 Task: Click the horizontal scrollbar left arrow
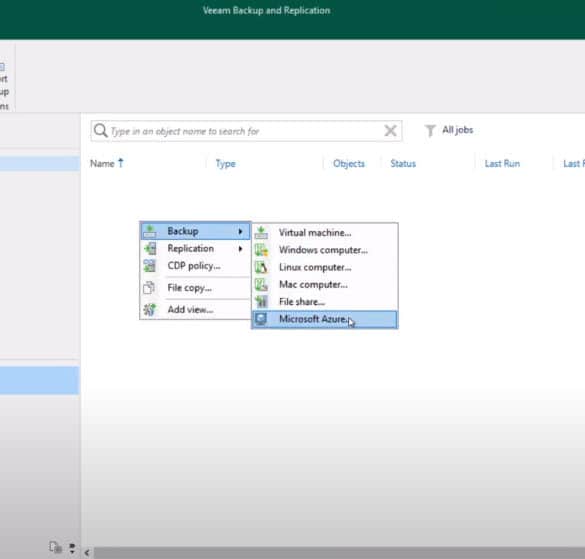point(87,553)
